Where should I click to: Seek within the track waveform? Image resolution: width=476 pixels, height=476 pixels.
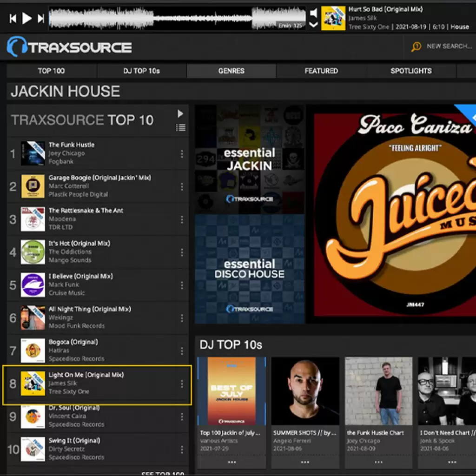(x=177, y=19)
